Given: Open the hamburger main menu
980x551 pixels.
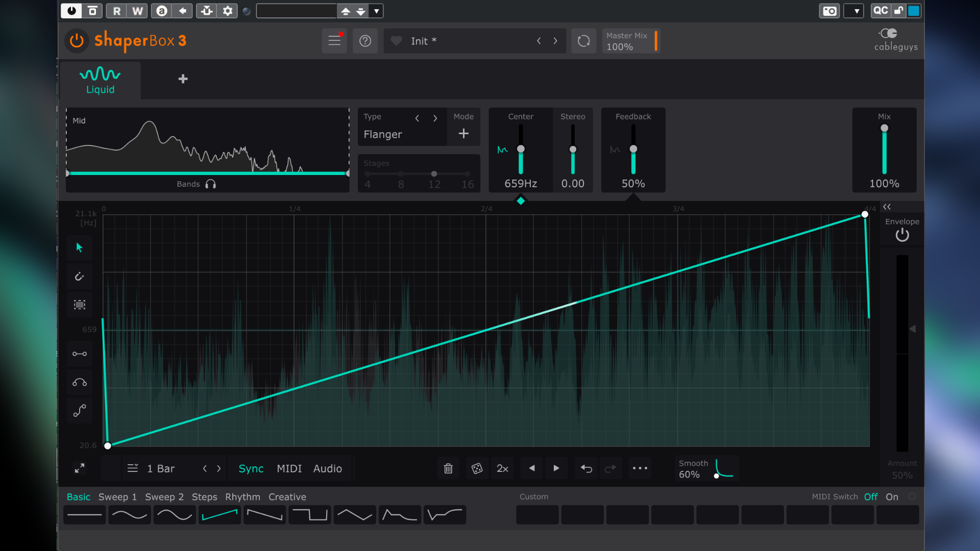Looking at the screenshot, I should [334, 41].
